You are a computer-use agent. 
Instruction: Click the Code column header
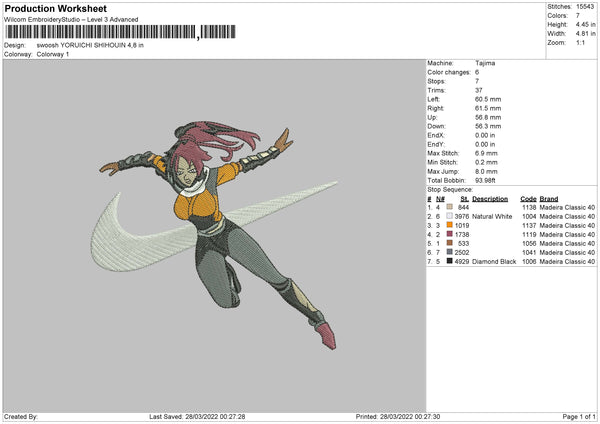coord(528,197)
